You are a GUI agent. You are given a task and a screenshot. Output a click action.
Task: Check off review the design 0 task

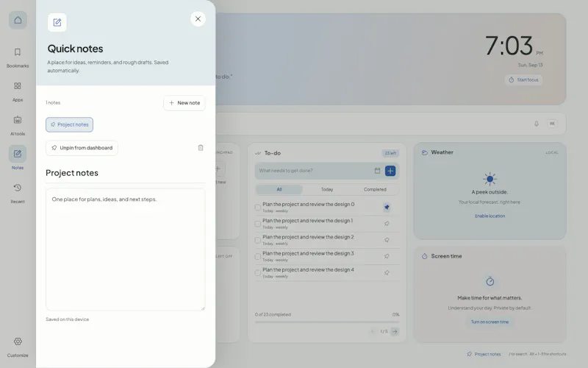pyautogui.click(x=258, y=208)
